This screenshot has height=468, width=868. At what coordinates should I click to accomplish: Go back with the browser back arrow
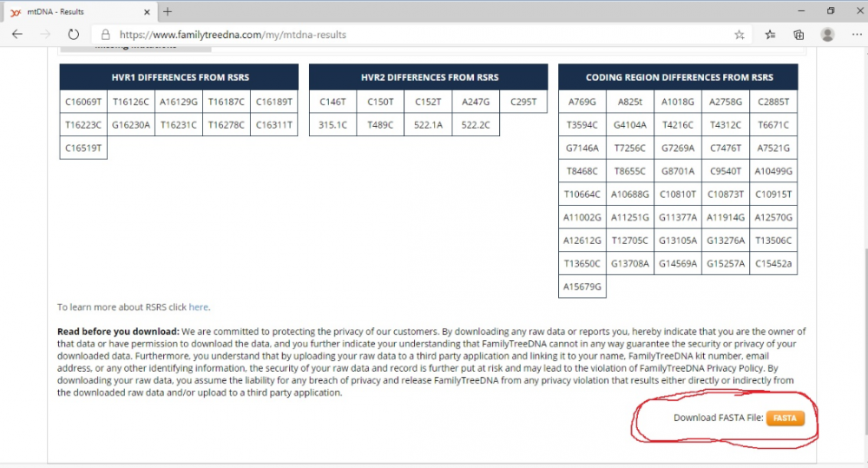[17, 35]
